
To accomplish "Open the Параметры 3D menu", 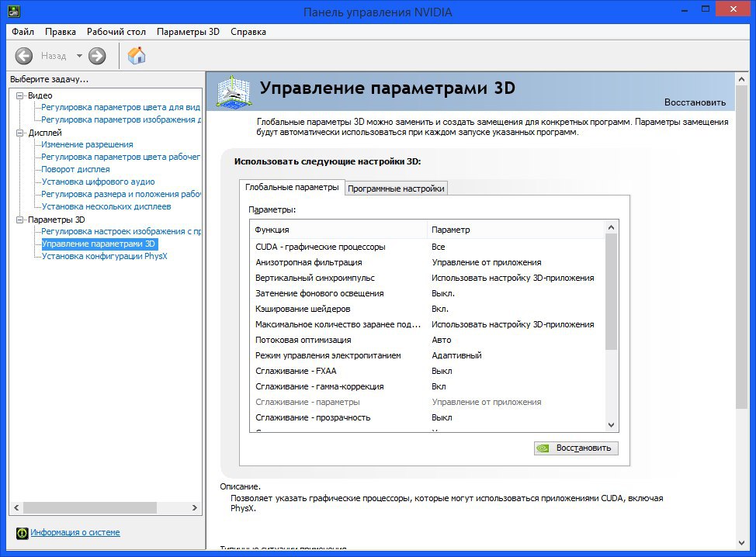I will [x=188, y=32].
